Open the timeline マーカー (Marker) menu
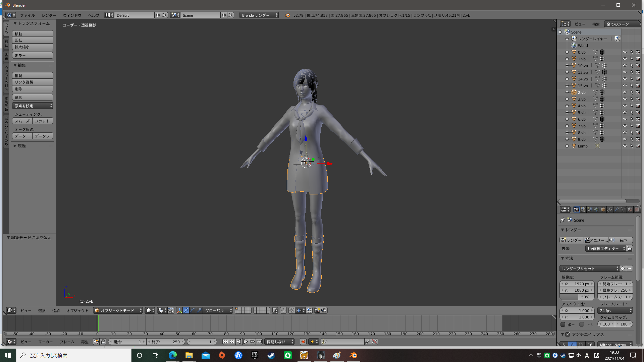 45,342
